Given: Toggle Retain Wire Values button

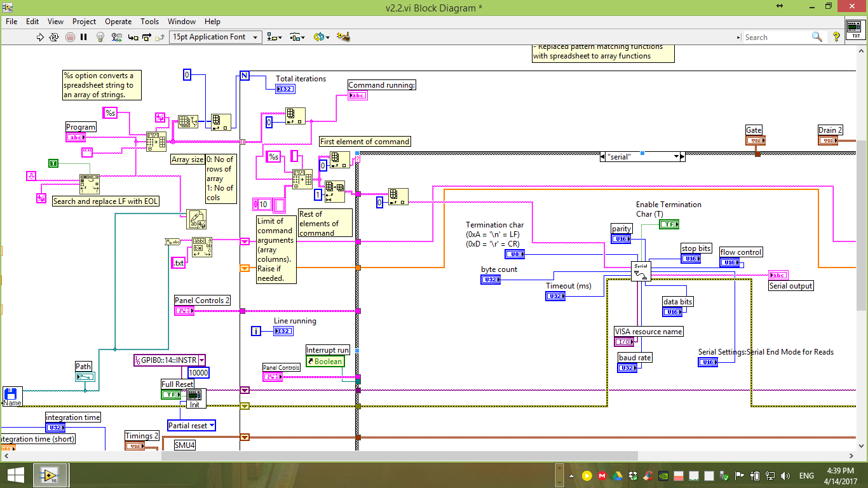Looking at the screenshot, I should (x=116, y=37).
